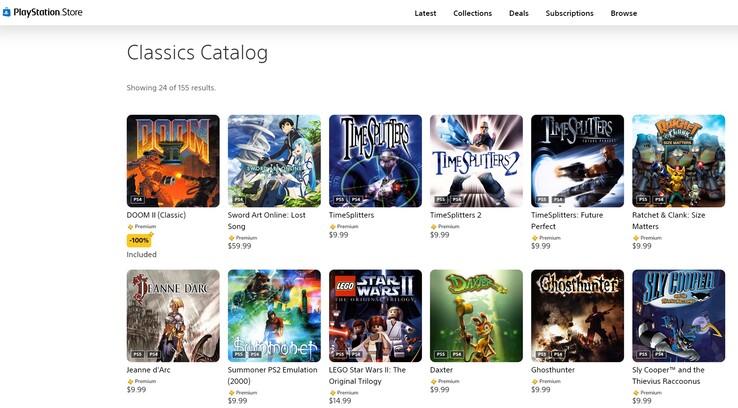Click the PS5 badge on Daxter cover
738x408 pixels.
[x=441, y=354]
